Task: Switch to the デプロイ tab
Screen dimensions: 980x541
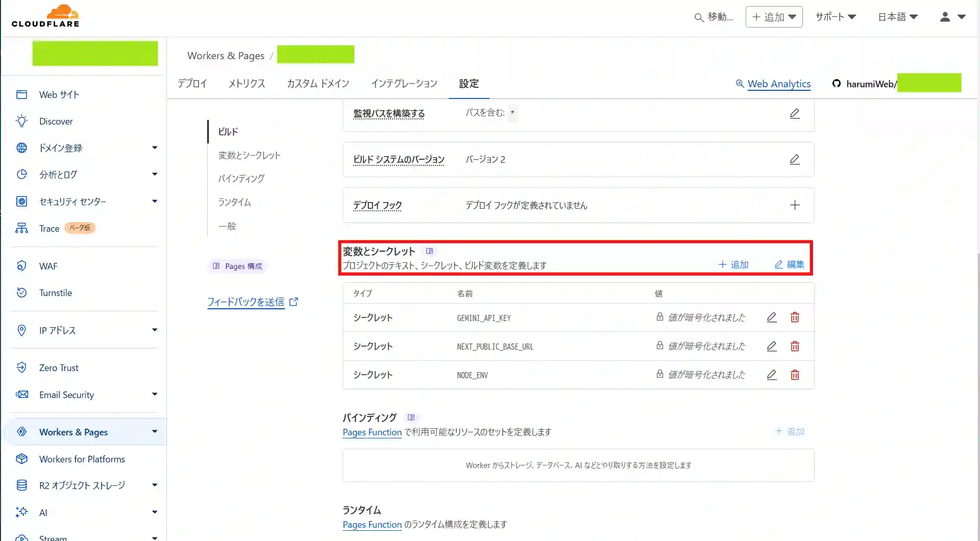Action: [192, 84]
